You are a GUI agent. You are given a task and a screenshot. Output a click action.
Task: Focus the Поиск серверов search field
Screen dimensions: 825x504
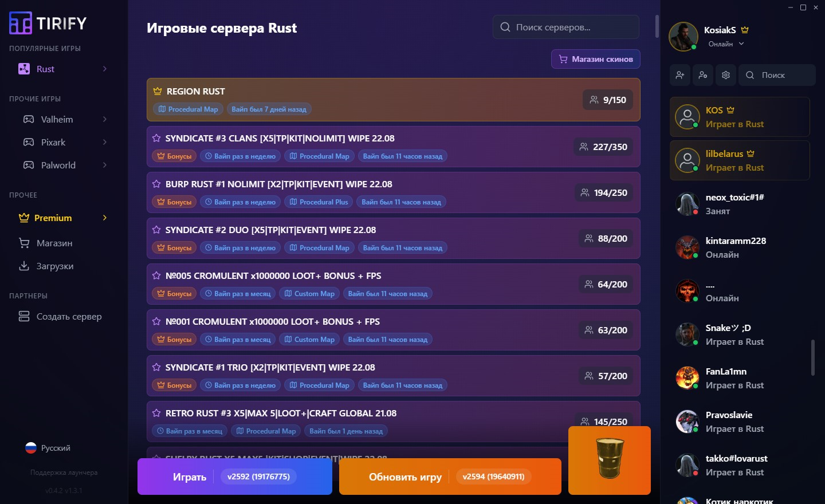tap(565, 27)
